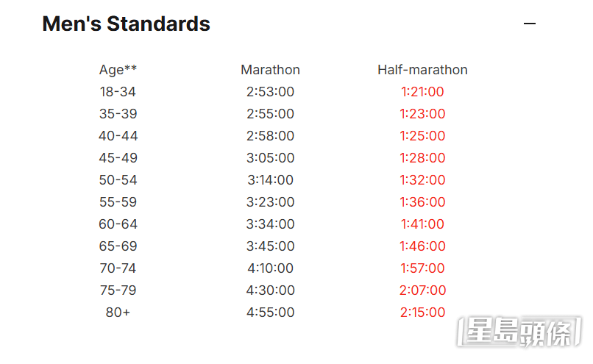Screen dimensions: 593x364
Task: Click the 星島頭條 watermark logo
Action: click(x=519, y=332)
